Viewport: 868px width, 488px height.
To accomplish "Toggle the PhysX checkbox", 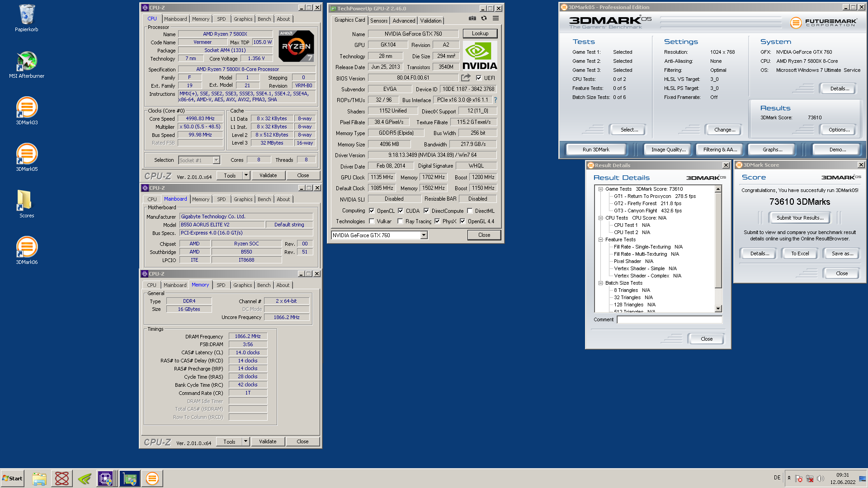I will pos(437,221).
